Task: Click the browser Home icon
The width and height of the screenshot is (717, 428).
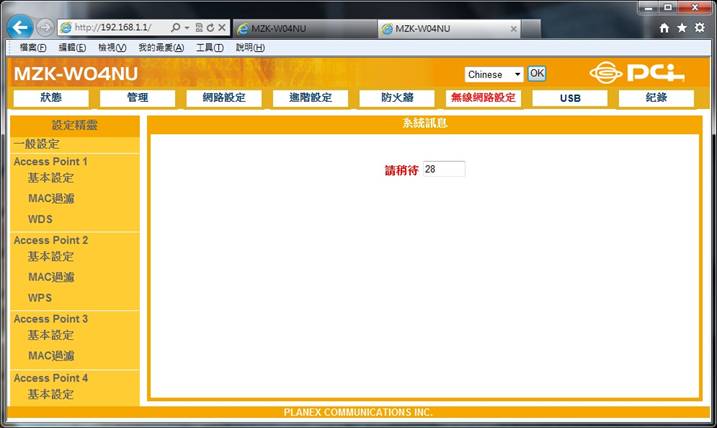Action: (x=664, y=28)
